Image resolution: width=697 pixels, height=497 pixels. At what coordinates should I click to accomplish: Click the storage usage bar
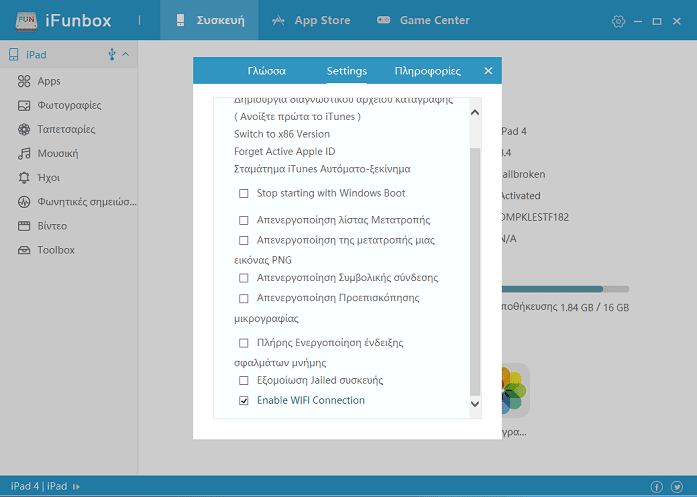coord(565,289)
